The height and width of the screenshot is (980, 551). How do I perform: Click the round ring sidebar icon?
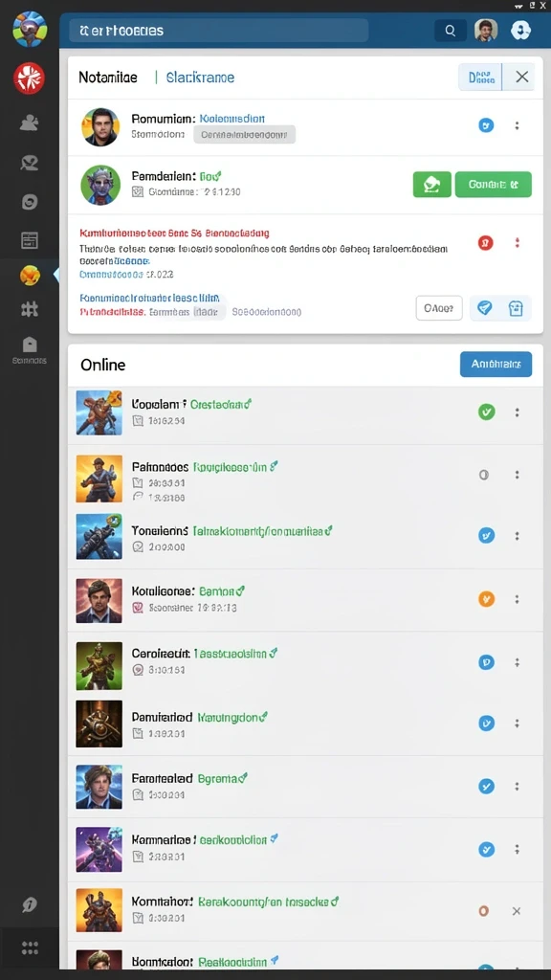pyautogui.click(x=30, y=202)
